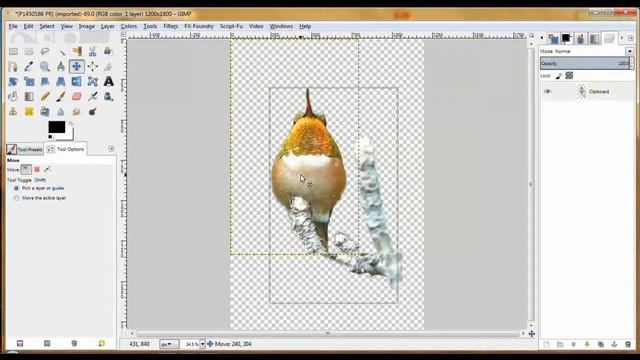Viewport: 640px width, 360px height.
Task: Select the Clone stamp tool
Action: [13, 111]
